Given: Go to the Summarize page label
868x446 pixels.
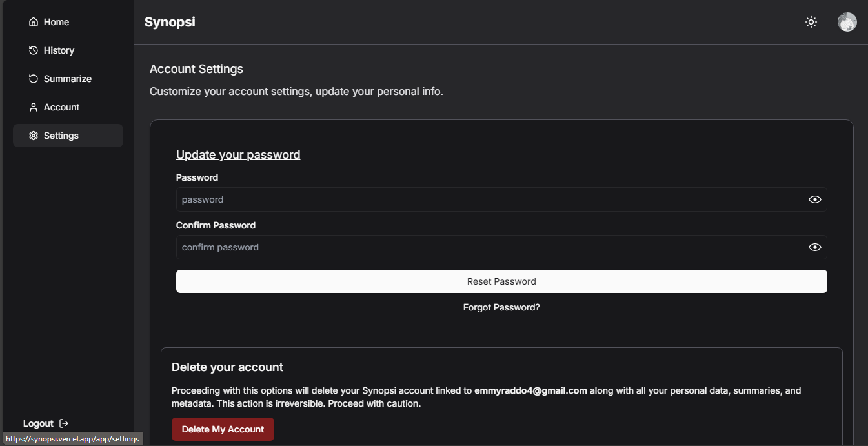Looking at the screenshot, I should (68, 79).
